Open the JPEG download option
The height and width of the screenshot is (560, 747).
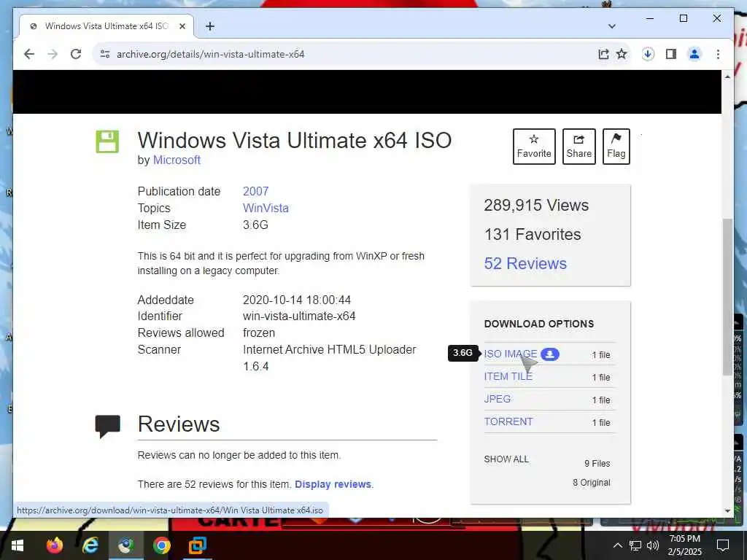(x=498, y=399)
